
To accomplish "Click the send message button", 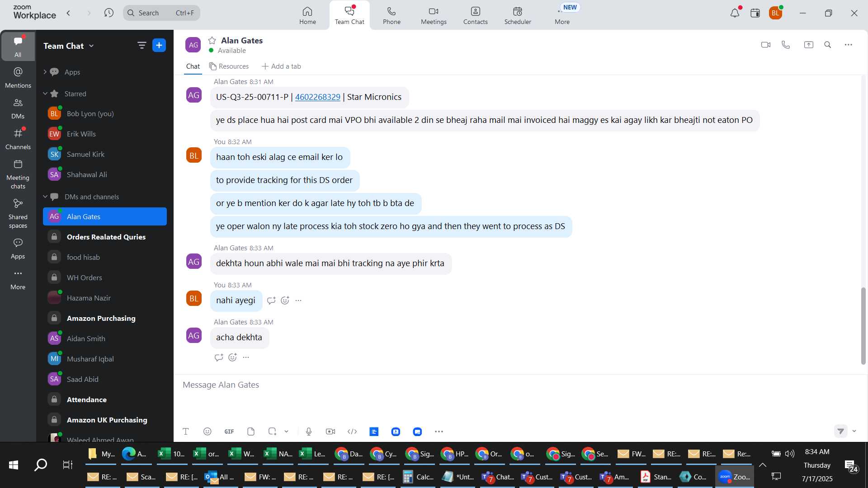I will pyautogui.click(x=840, y=431).
